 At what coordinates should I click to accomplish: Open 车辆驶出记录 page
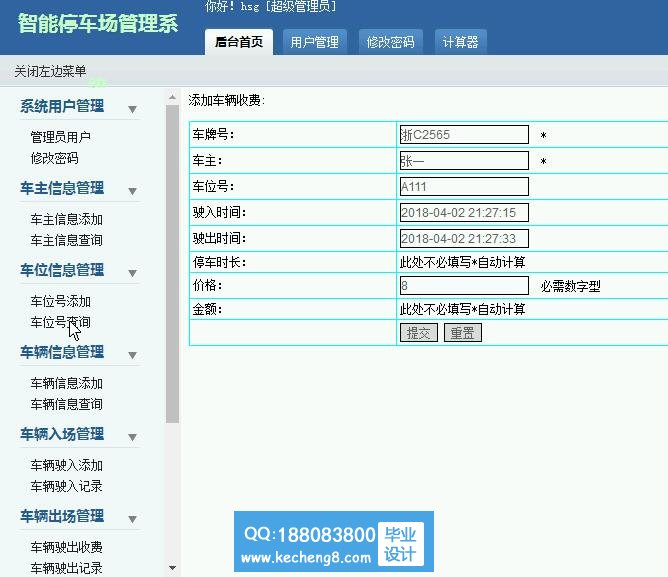(66, 568)
